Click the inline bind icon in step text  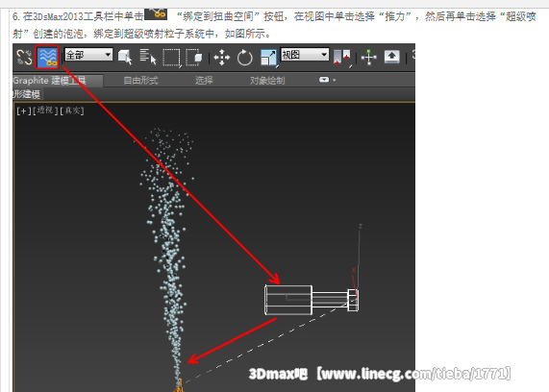(156, 13)
